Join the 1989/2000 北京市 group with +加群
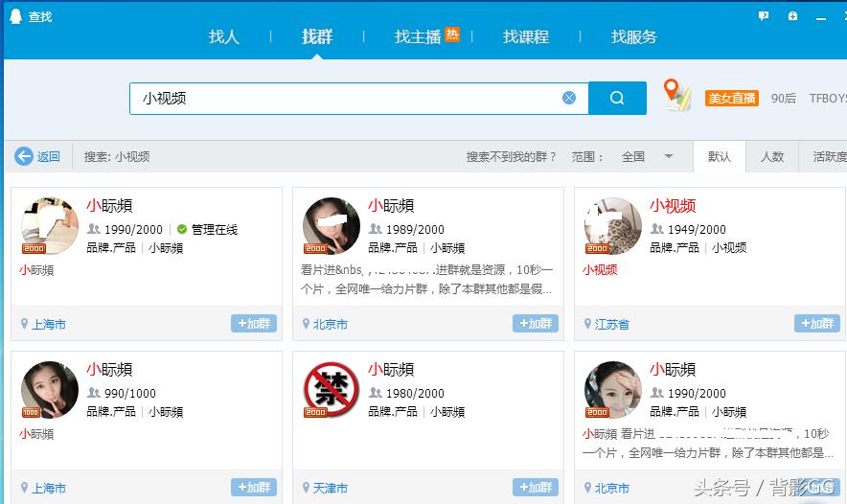This screenshot has height=504, width=847. [536, 324]
